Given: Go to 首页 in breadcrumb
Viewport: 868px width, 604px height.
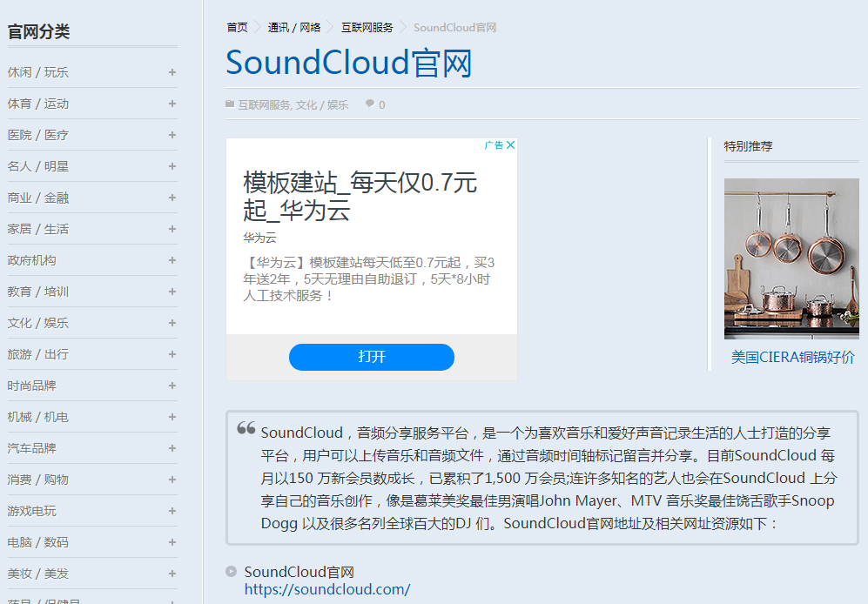Looking at the screenshot, I should [x=238, y=28].
